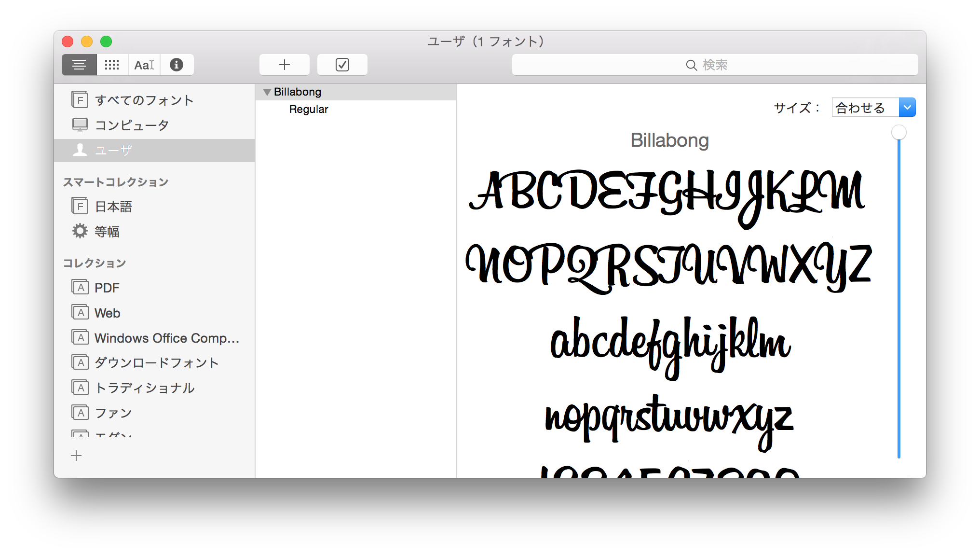Select コンピュータ in sidebar
The width and height of the screenshot is (980, 555).
pyautogui.click(x=132, y=125)
